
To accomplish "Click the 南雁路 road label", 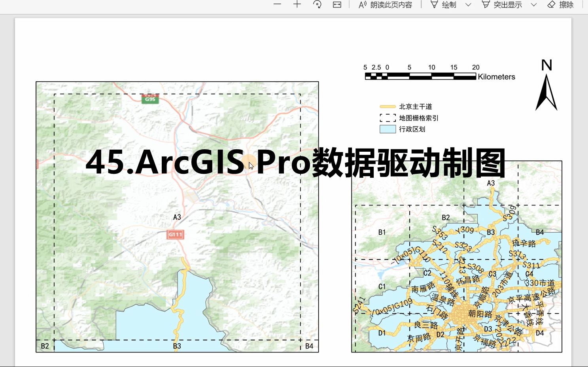I will pos(423,288).
